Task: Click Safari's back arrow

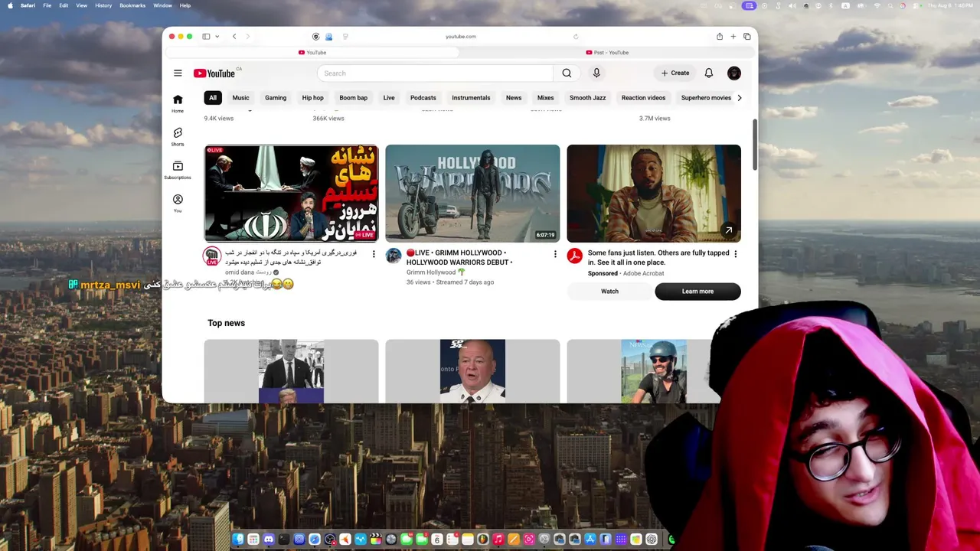Action: pyautogui.click(x=234, y=37)
